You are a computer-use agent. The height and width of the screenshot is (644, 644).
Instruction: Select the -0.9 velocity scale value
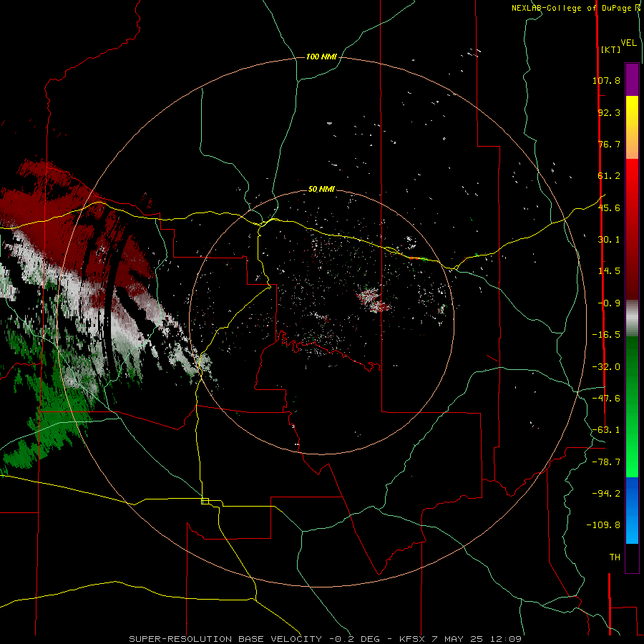[609, 303]
